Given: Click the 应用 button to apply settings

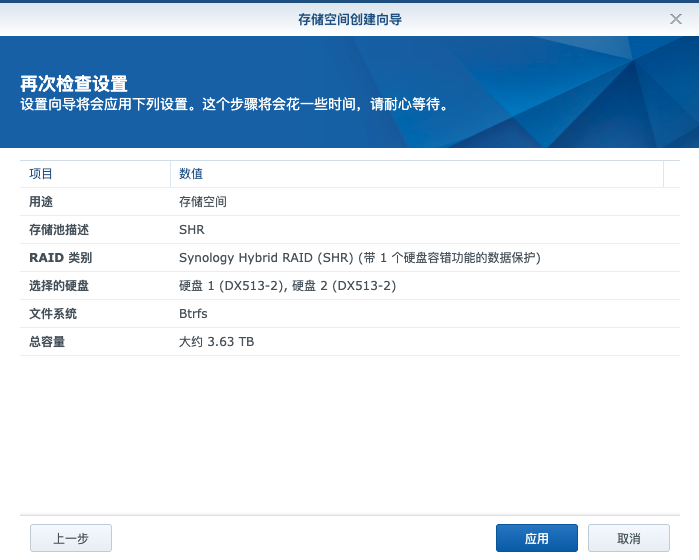Looking at the screenshot, I should click(536, 538).
